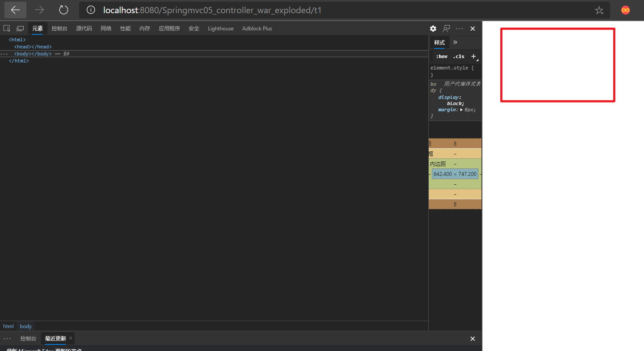Click the address bar URL
644x351 pixels.
[212, 10]
